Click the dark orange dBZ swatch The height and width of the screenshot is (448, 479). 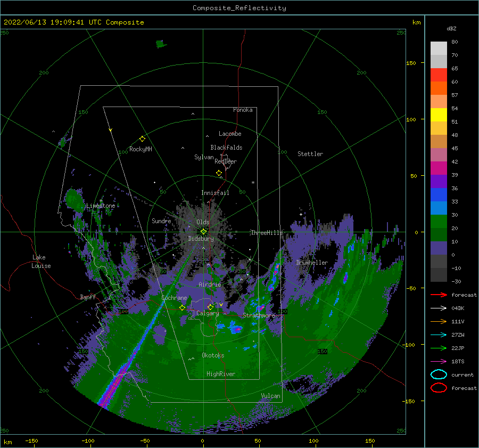click(439, 88)
